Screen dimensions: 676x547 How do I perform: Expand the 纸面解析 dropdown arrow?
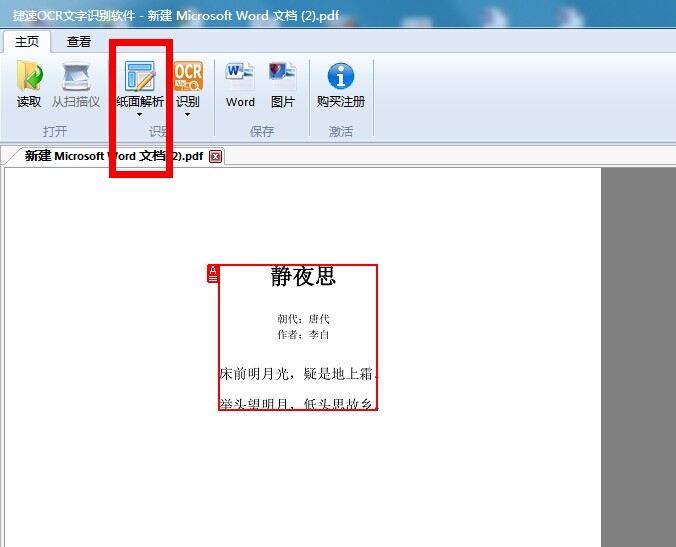[139, 115]
